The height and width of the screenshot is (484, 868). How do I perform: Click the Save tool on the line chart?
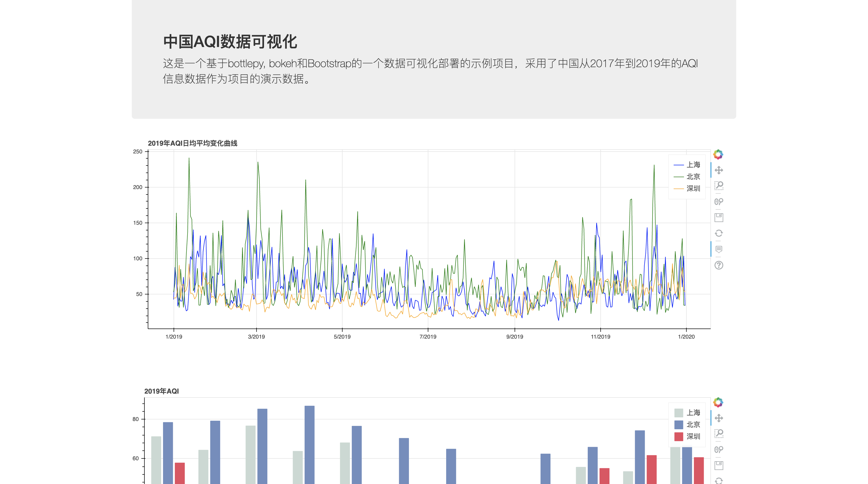tap(718, 217)
